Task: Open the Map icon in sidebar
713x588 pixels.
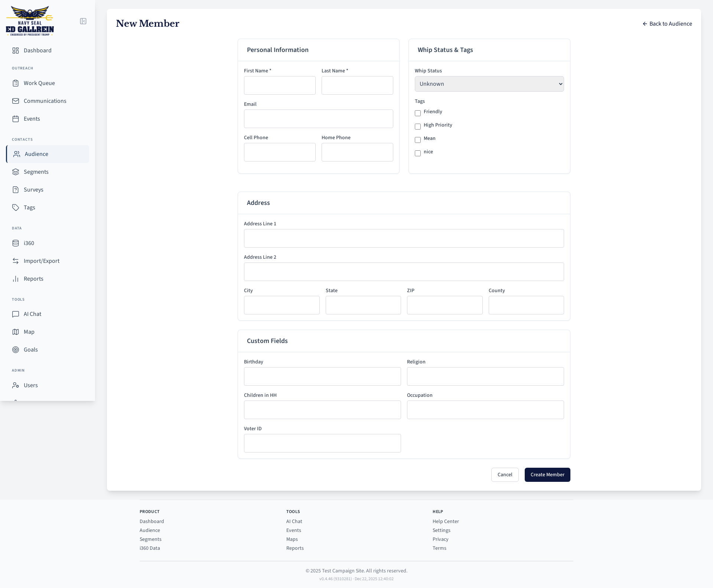Action: click(x=16, y=332)
